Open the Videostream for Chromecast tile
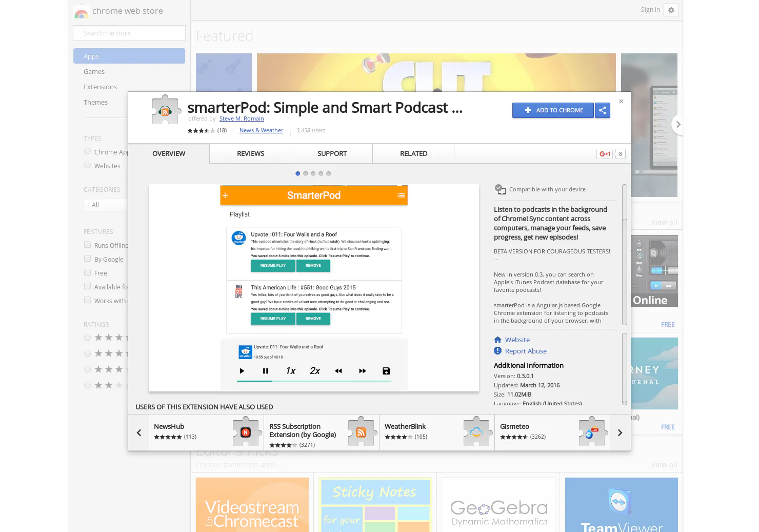This screenshot has width=759, height=532. [x=252, y=505]
